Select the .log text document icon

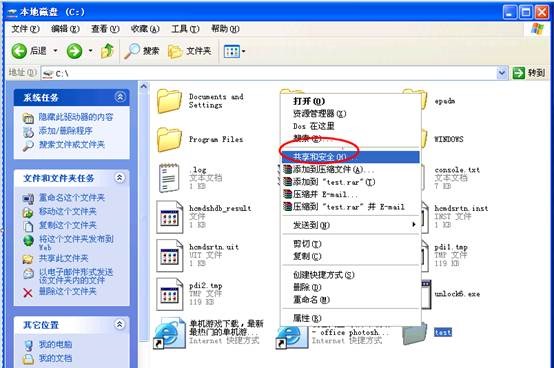click(169, 178)
